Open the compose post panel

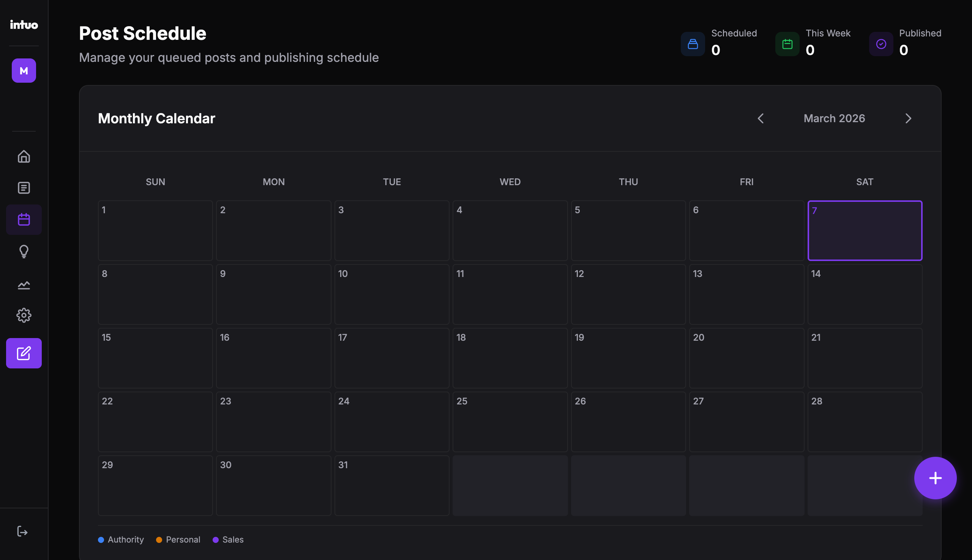pos(24,353)
